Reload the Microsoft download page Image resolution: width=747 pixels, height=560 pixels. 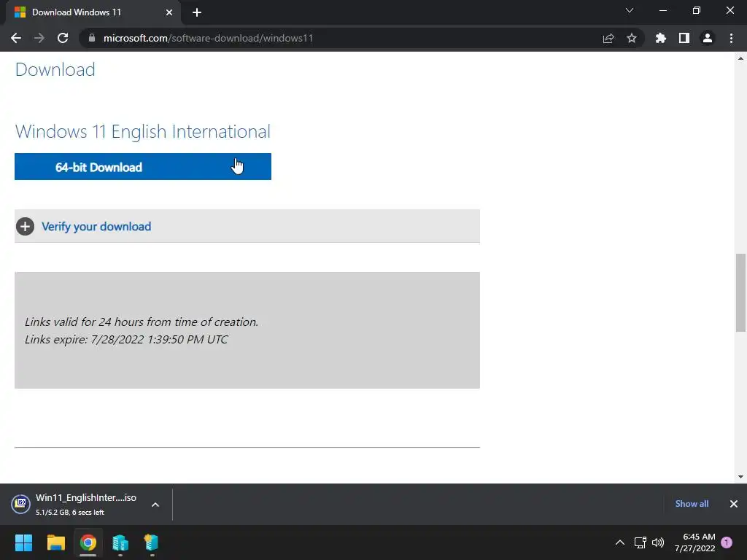click(x=63, y=38)
